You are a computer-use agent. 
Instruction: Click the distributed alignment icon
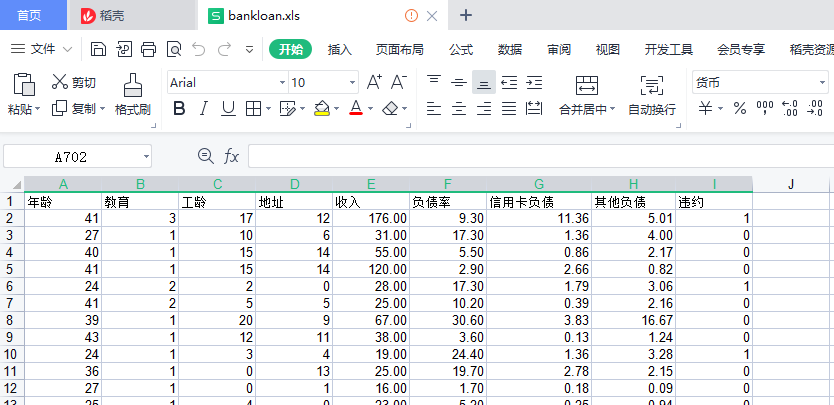[x=534, y=109]
